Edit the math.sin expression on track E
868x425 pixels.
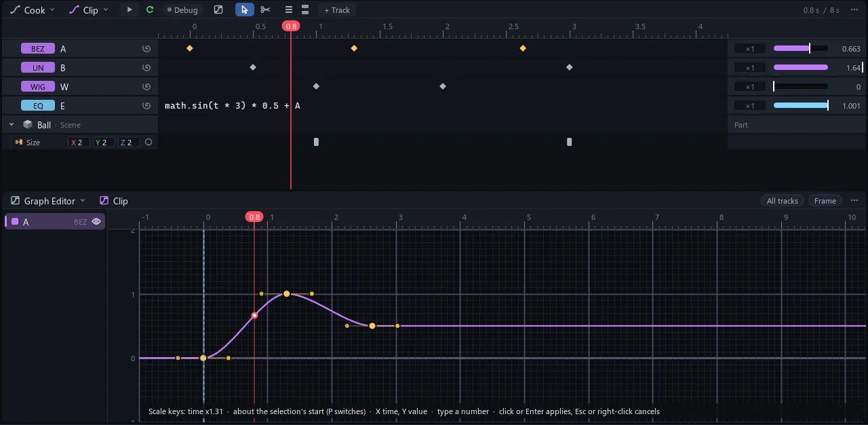[233, 106]
